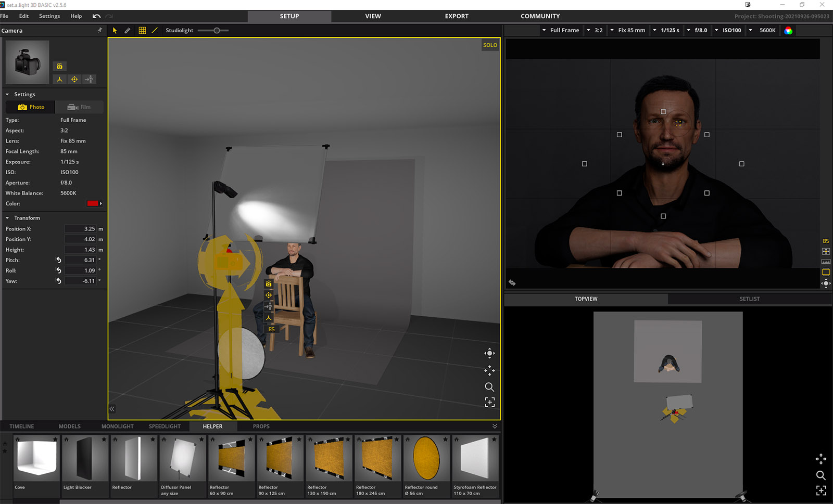This screenshot has height=504, width=833.
Task: Click the magnifier zoom icon in 3D viewport
Action: (489, 387)
